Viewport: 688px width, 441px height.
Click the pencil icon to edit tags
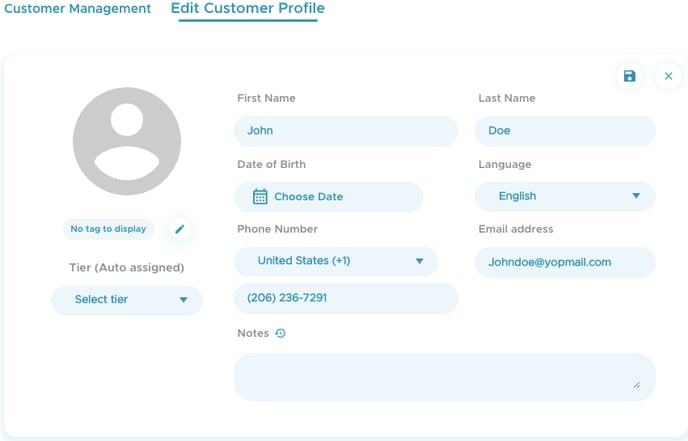click(x=180, y=229)
